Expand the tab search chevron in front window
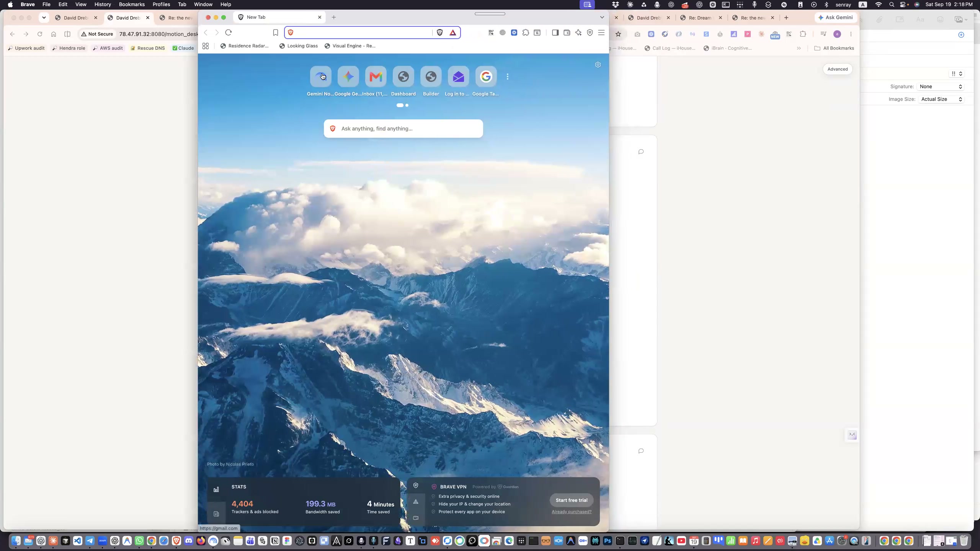This screenshot has width=980, height=551. tap(602, 17)
